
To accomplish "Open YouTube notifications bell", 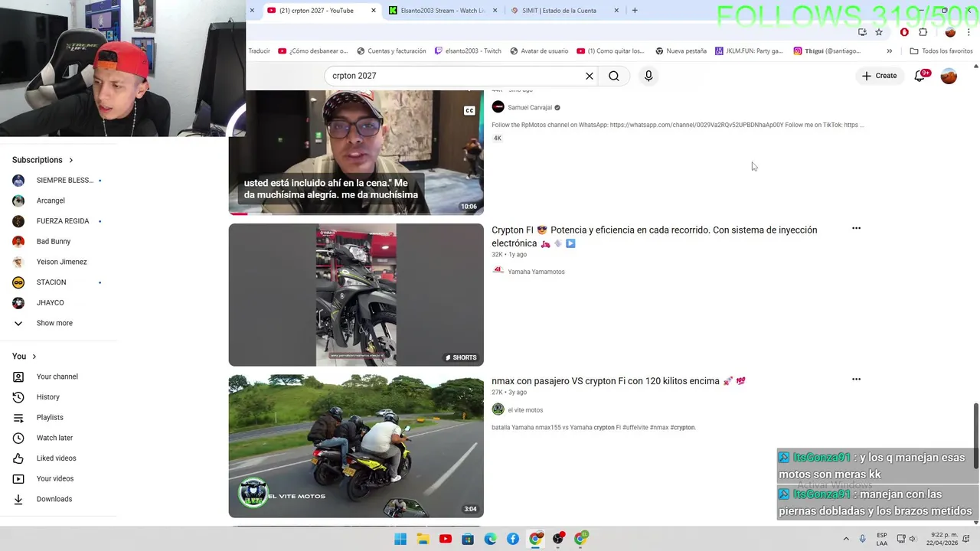I will tap(920, 76).
